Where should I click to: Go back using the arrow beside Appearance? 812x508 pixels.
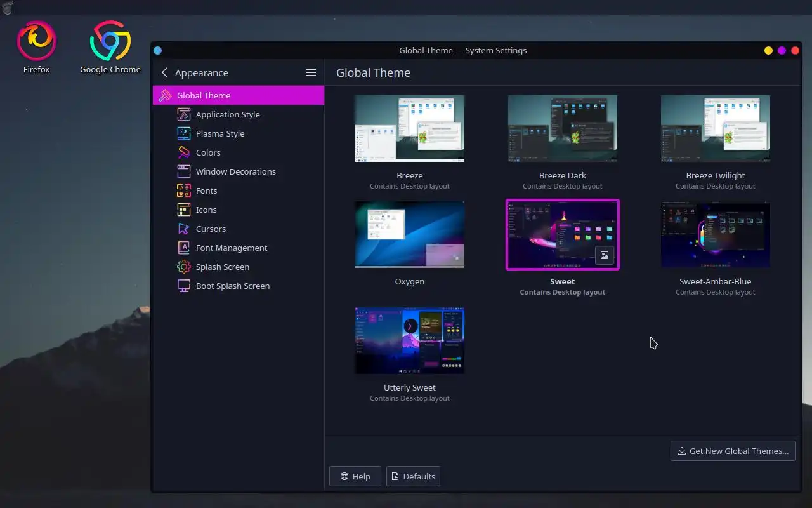click(165, 72)
